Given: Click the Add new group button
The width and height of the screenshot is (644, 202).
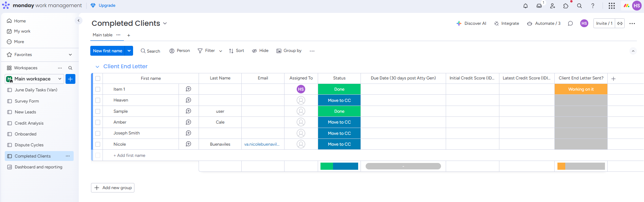Looking at the screenshot, I should point(113,188).
